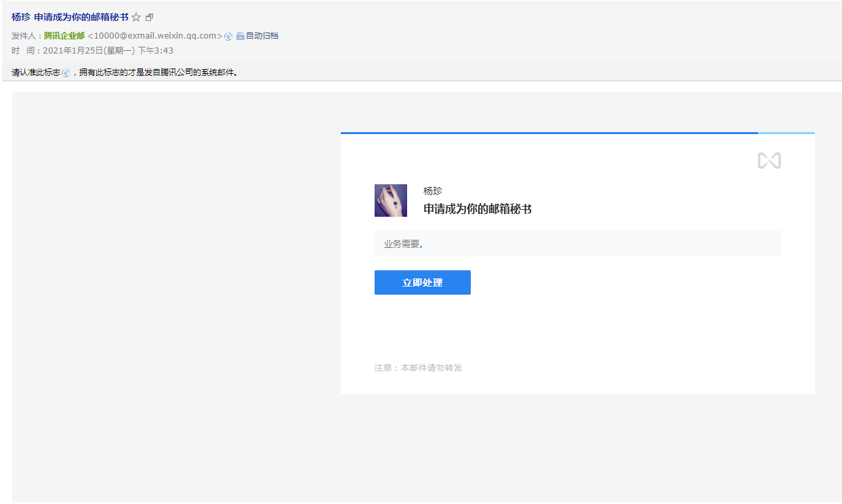Click sender address 10000@exmail.weixin.qq.com
Image resolution: width=842 pixels, height=504 pixels.
[155, 36]
